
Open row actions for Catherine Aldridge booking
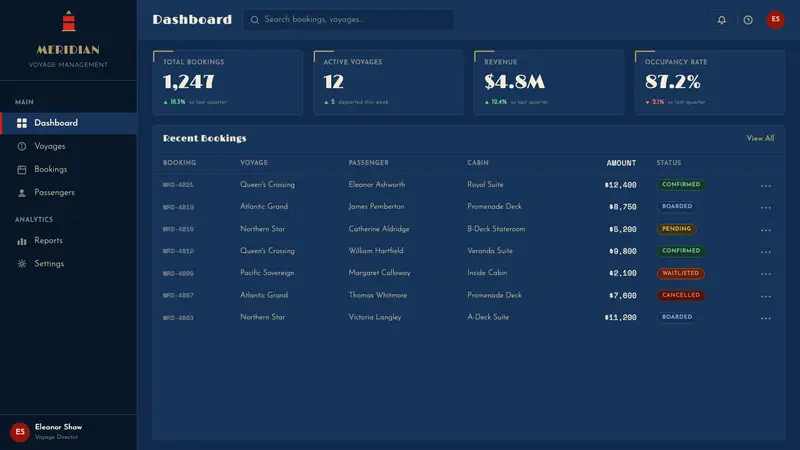click(x=765, y=230)
